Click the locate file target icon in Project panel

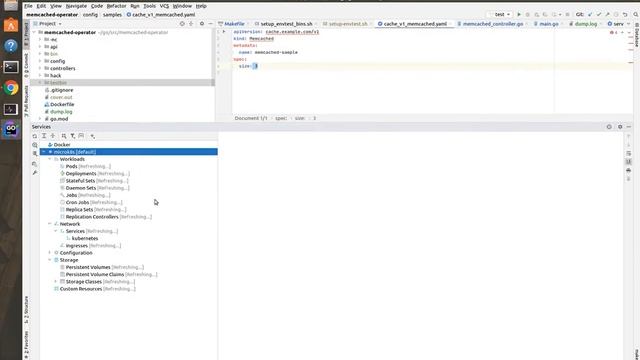[182, 24]
